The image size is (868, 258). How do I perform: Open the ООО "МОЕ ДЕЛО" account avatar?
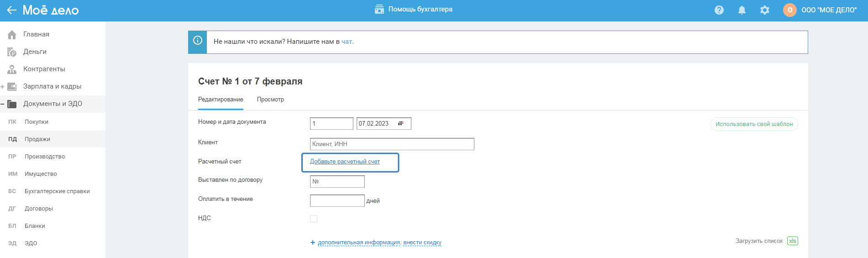pyautogui.click(x=789, y=10)
